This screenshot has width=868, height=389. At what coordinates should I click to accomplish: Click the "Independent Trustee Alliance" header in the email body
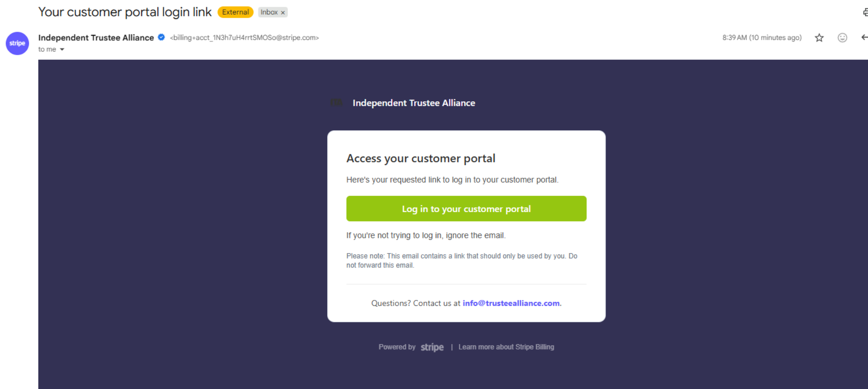[414, 103]
